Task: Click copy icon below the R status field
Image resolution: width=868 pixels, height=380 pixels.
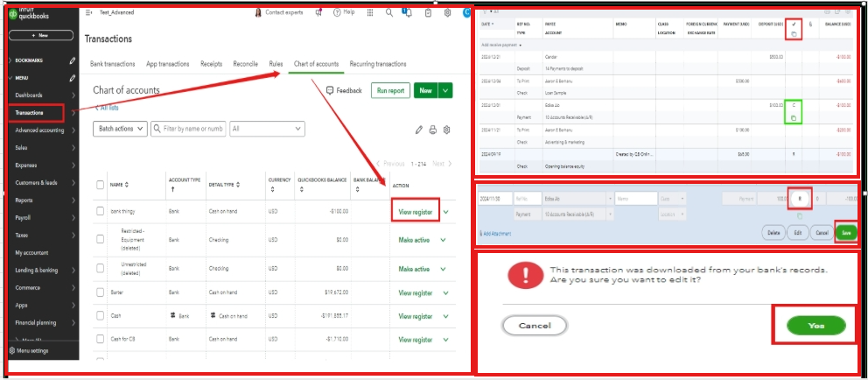Action: 800,216
